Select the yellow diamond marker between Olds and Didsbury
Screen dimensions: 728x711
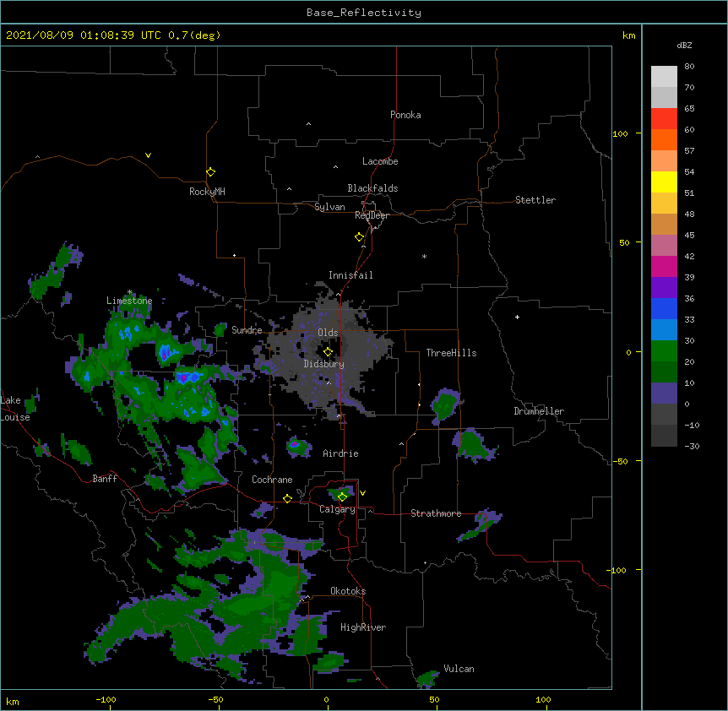tap(328, 351)
